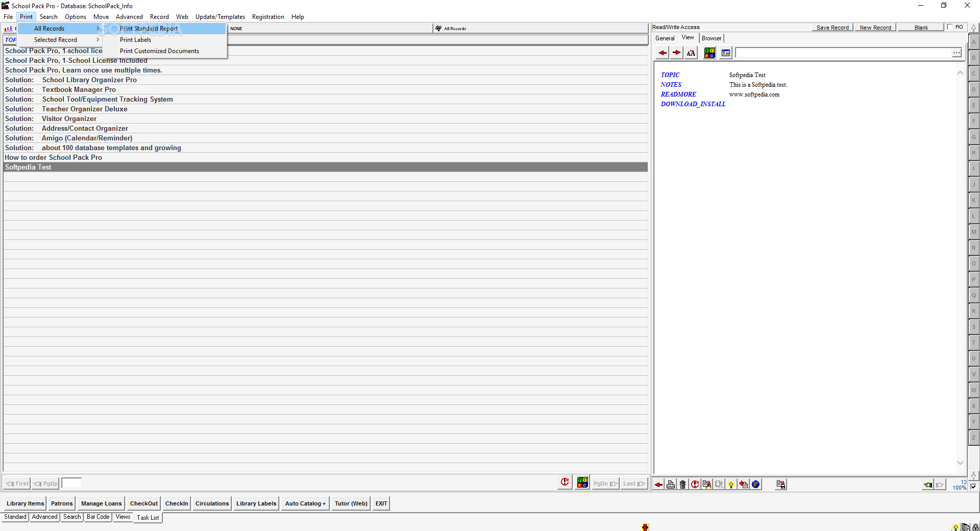Viewport: 980px width, 531px height.
Task: Click the PgDn navigation button
Action: 605,484
